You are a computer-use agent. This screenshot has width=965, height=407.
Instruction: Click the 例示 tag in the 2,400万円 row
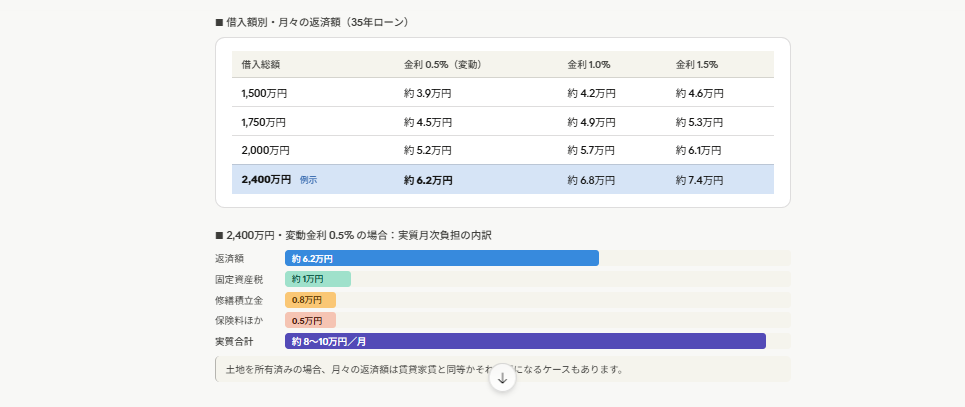[x=308, y=180]
